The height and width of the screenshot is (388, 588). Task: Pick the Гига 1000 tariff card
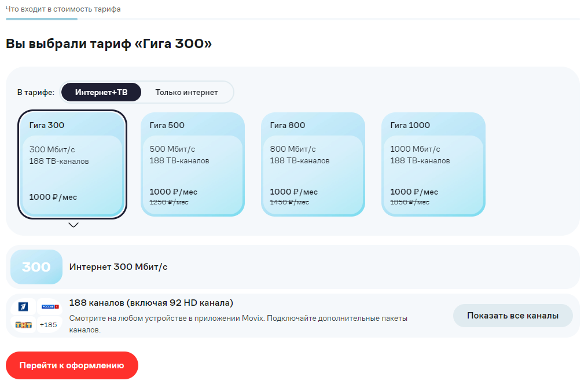[433, 164]
